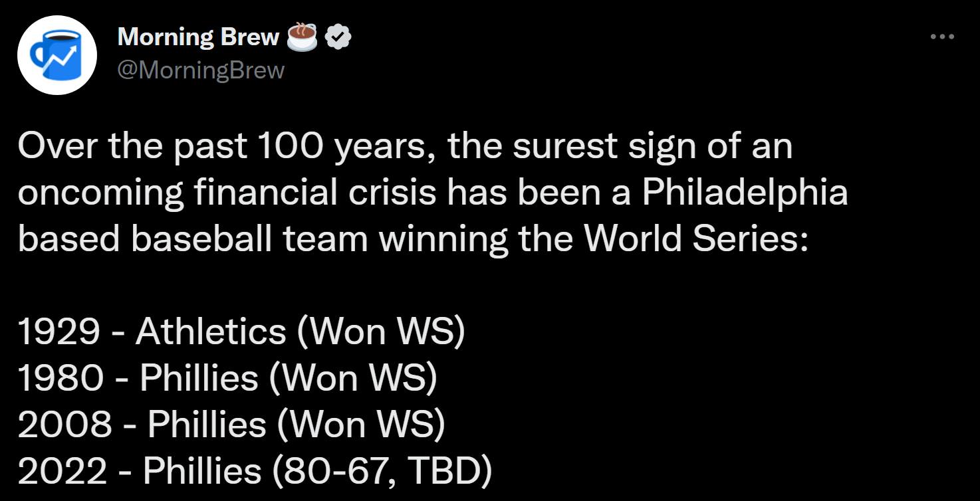
Task: Click the Morning Brew profile avatar
Action: 57,54
